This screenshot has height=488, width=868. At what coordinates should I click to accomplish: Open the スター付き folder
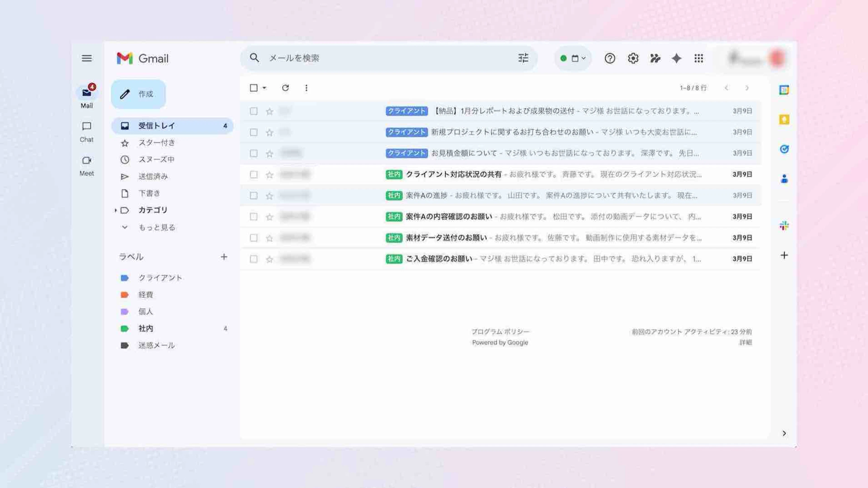pyautogui.click(x=157, y=143)
